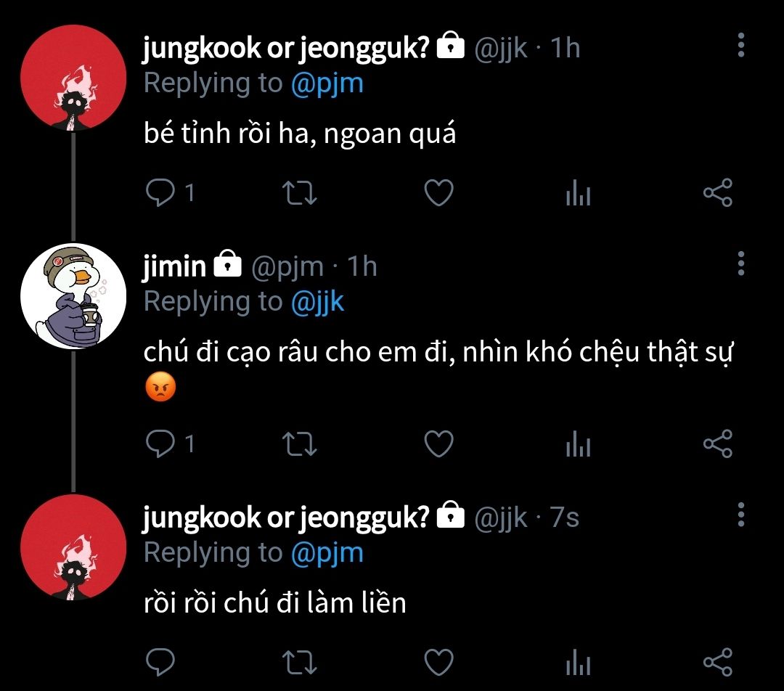Open the @jjk mention in jimin's reply
The width and height of the screenshot is (784, 691).
pos(317,301)
